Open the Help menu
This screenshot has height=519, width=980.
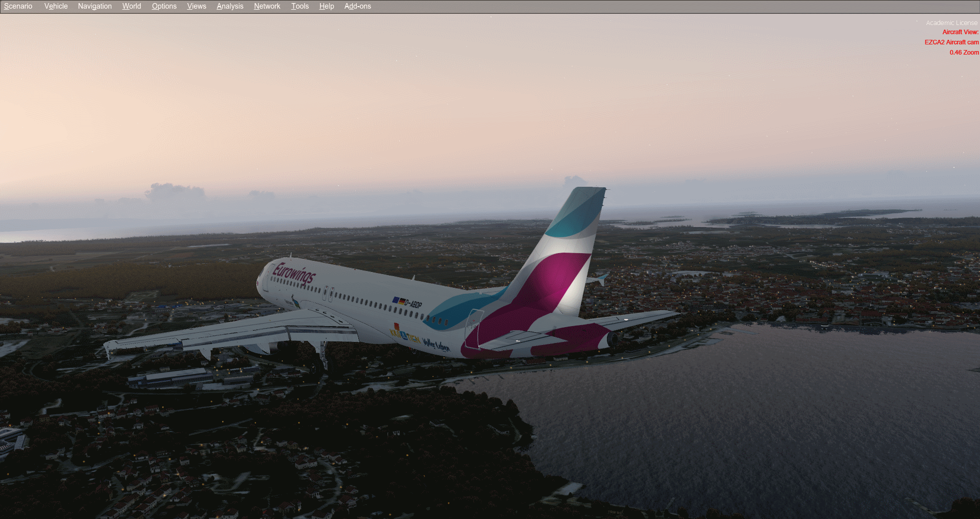(x=326, y=6)
